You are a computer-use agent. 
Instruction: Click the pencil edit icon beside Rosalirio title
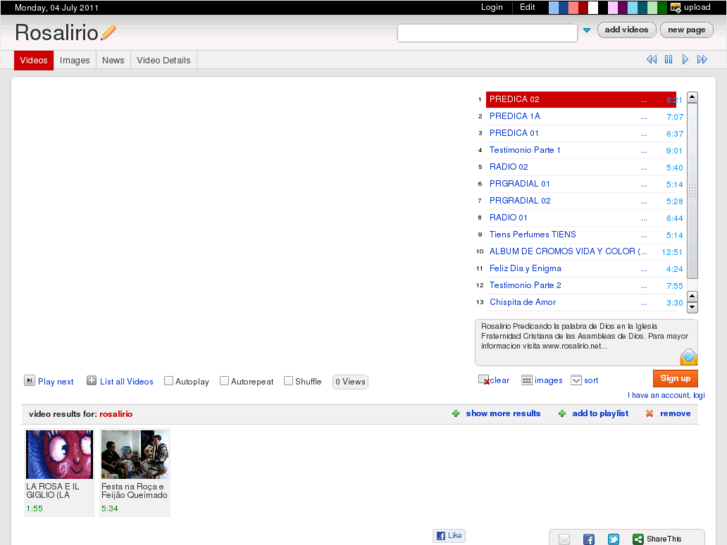click(108, 33)
